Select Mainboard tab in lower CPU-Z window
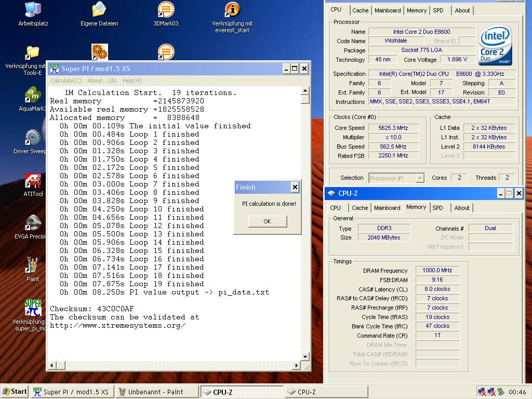 coord(387,208)
